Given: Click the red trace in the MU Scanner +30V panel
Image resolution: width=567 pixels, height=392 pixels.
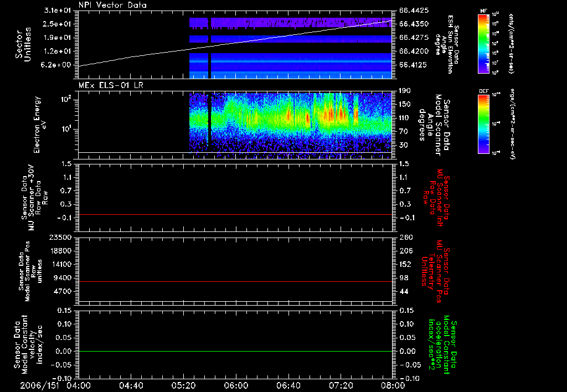Looking at the screenshot, I should click(x=235, y=214).
